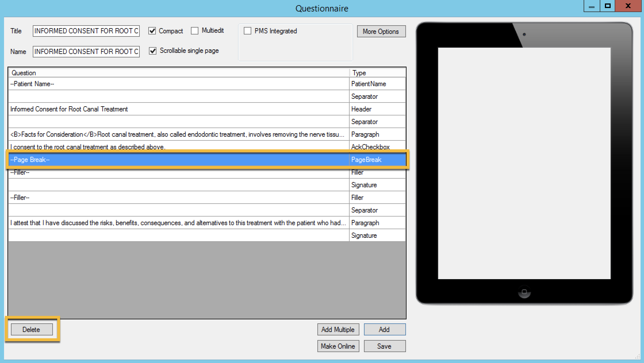
Task: Edit the Name input field
Action: [86, 52]
